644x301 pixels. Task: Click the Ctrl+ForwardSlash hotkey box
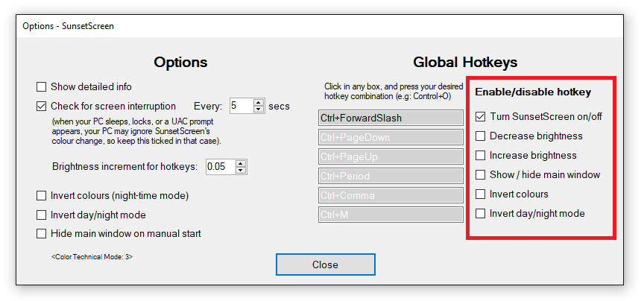pyautogui.click(x=391, y=118)
